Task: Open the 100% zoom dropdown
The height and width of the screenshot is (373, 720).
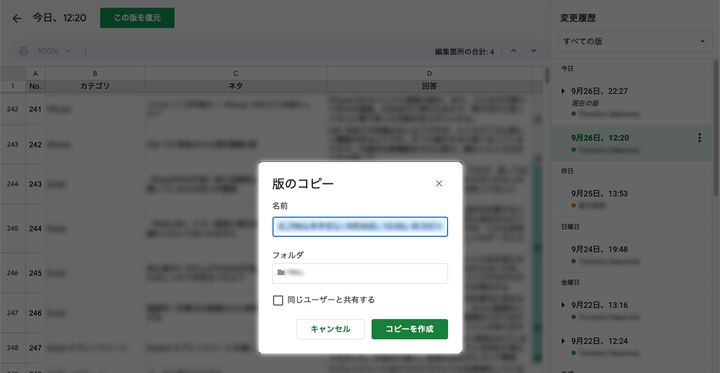Action: [54, 51]
